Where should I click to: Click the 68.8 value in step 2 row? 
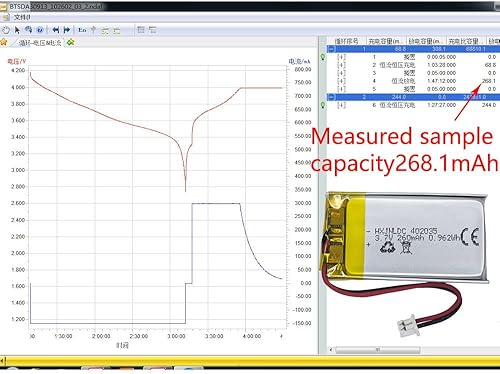point(491,65)
